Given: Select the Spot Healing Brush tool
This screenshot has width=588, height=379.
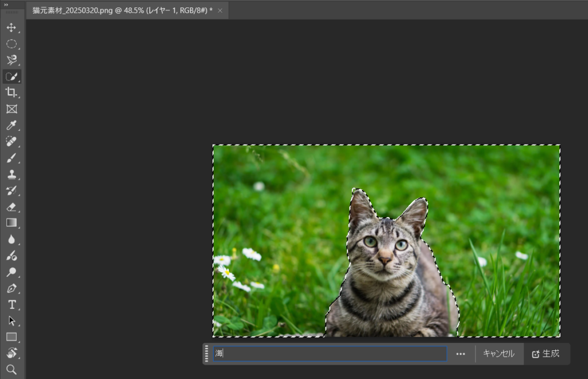Looking at the screenshot, I should click(11, 141).
